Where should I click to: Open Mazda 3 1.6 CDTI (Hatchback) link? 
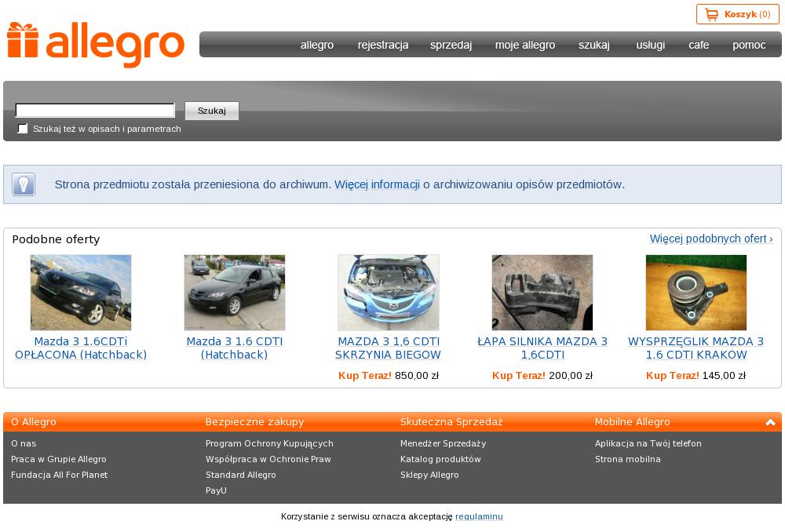point(234,348)
